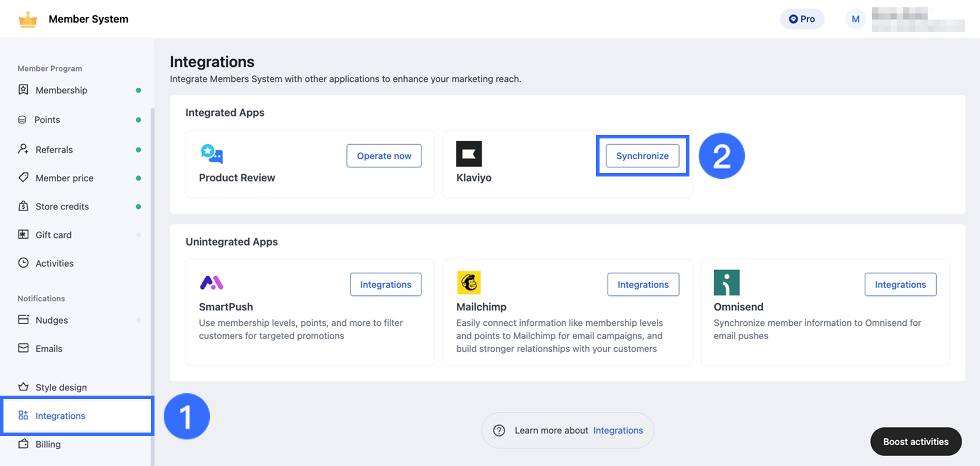Click the Omnisend logo icon
Viewport: 980px width, 466px height.
[726, 283]
